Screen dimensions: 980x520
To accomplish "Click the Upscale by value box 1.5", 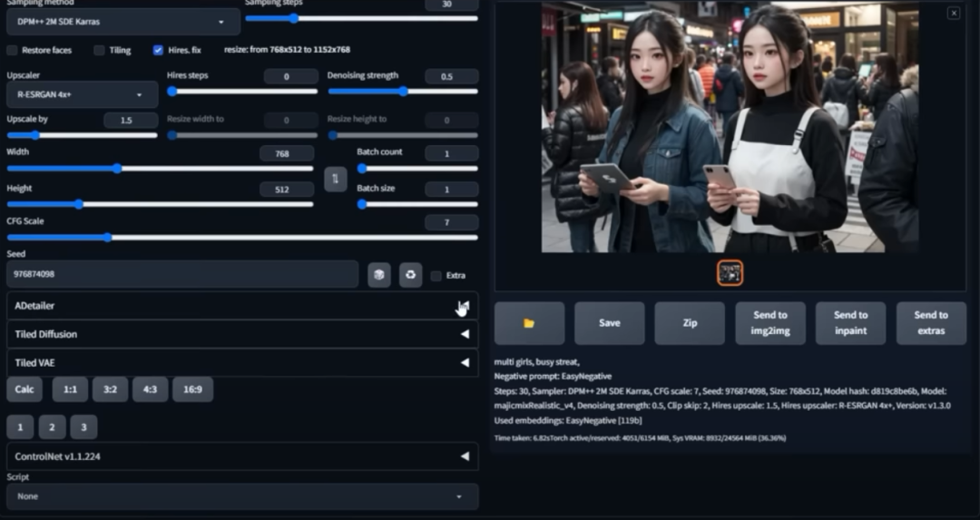I will [x=131, y=120].
